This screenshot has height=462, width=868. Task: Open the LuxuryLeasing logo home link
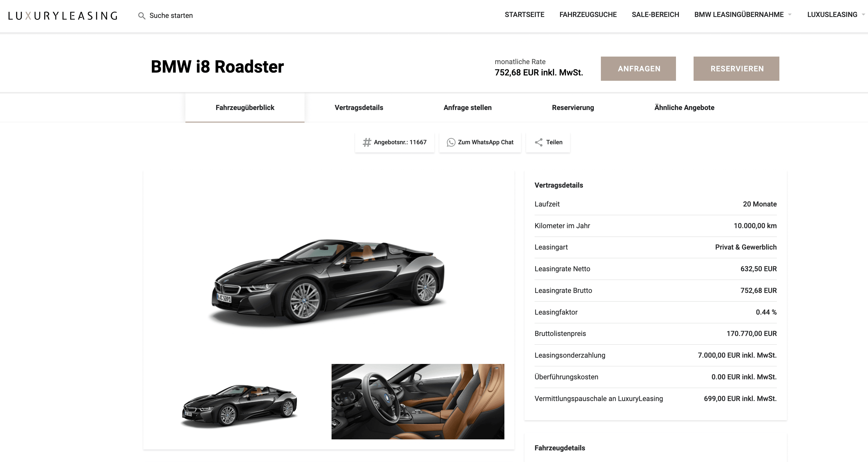pyautogui.click(x=63, y=15)
